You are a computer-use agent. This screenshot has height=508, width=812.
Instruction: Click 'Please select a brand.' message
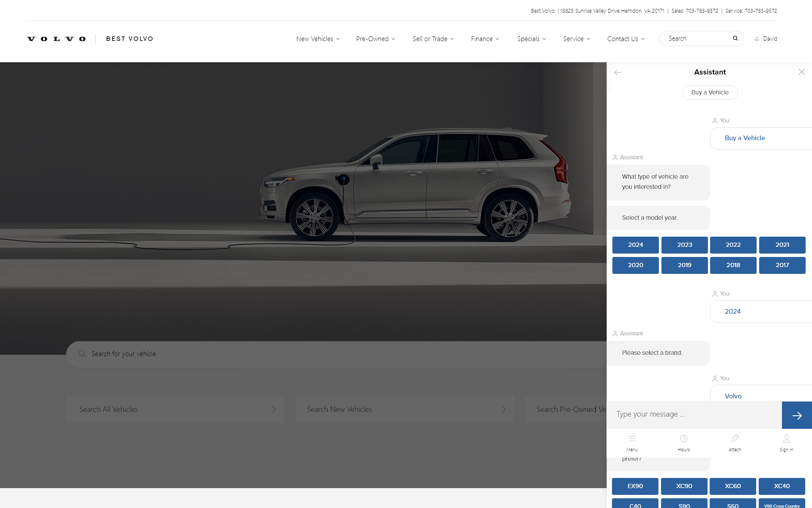tap(658, 353)
